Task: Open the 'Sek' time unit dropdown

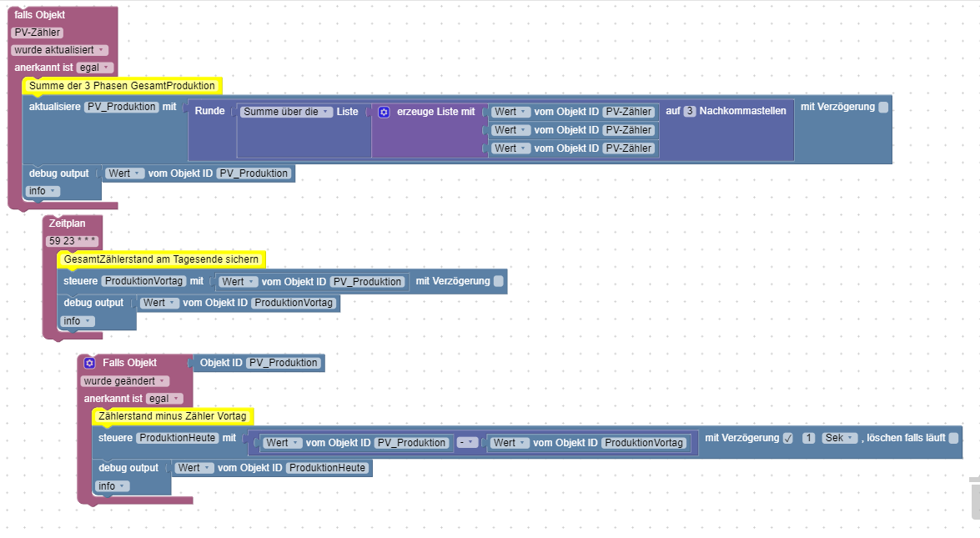Action: 839,438
